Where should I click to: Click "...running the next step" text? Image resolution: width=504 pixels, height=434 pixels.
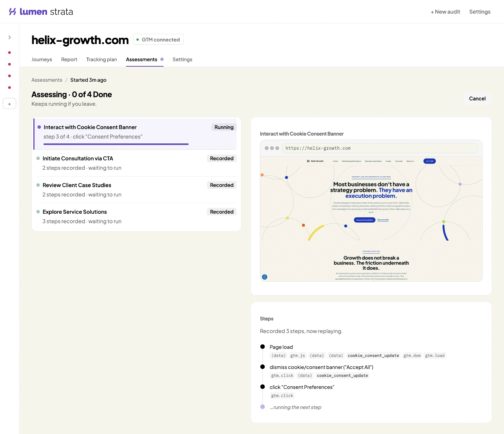(296, 407)
